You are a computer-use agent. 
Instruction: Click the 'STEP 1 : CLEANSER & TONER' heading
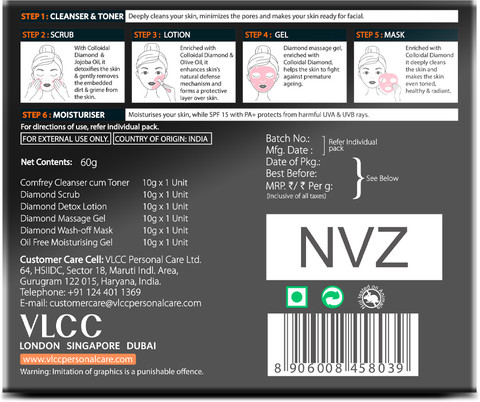click(72, 16)
